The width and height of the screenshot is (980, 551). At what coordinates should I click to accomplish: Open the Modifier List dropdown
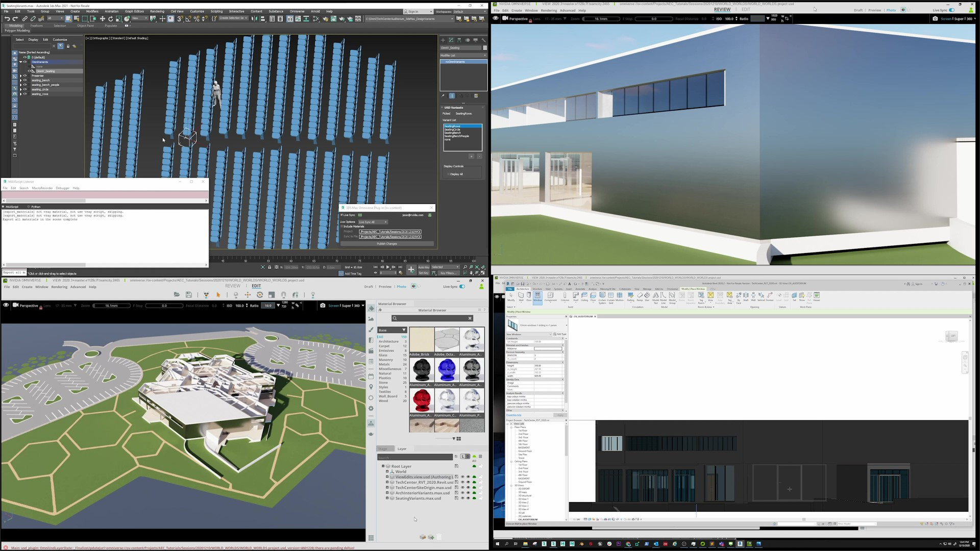coord(463,55)
